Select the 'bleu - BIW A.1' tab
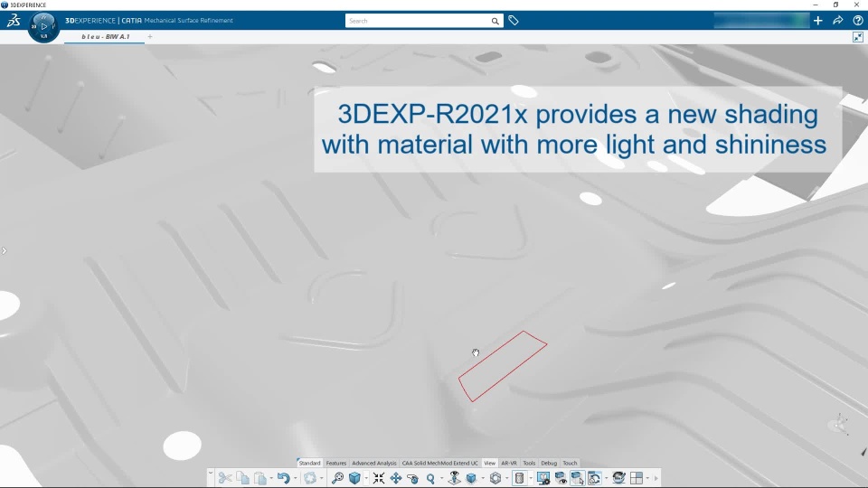 pos(105,36)
